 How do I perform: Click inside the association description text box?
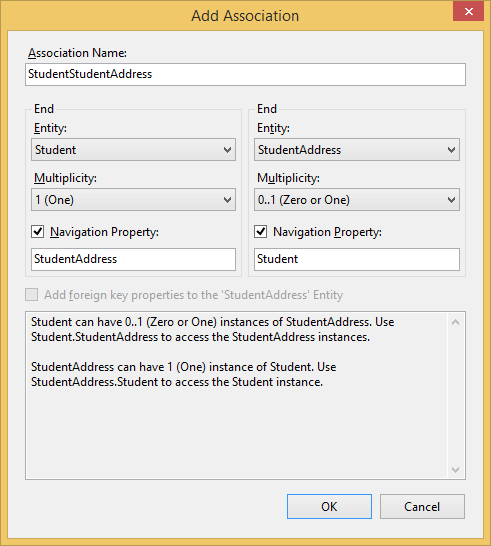237,396
